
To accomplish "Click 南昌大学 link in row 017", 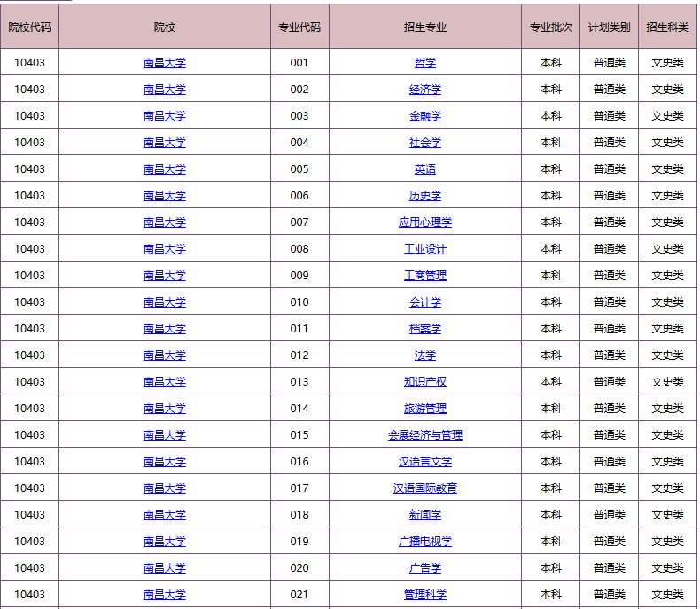I will pos(164,488).
